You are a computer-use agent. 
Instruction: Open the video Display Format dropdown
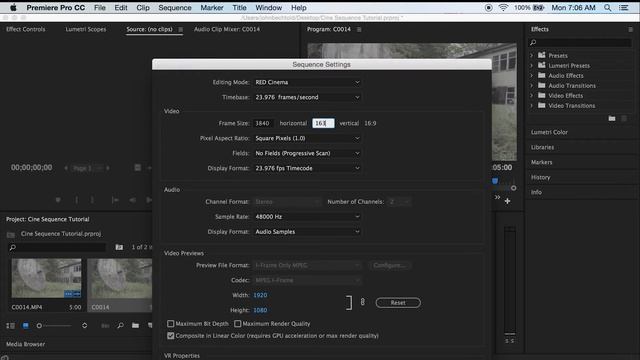[307, 168]
